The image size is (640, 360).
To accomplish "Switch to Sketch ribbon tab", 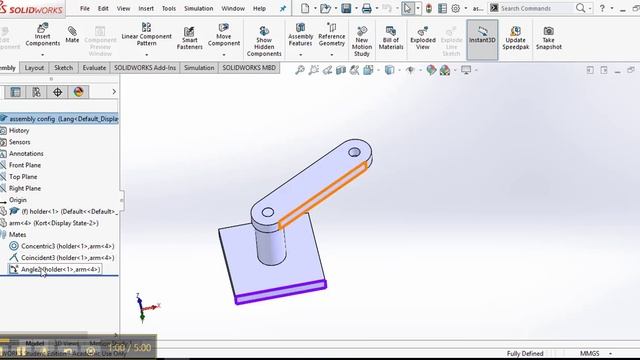I will (63, 68).
